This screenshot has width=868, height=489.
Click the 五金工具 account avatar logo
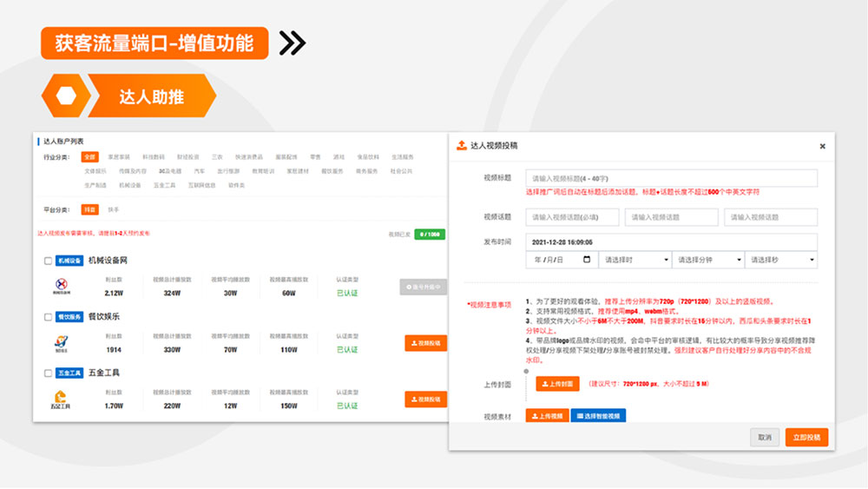pos(62,399)
